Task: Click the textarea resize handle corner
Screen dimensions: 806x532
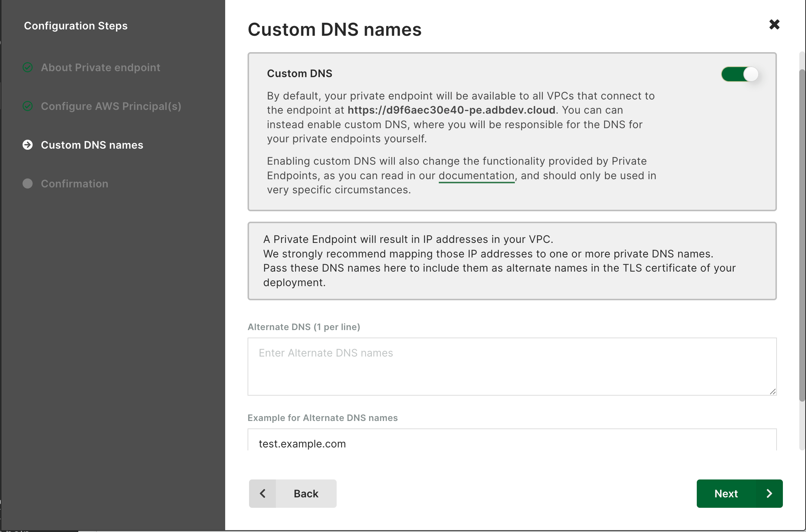Action: coord(772,392)
